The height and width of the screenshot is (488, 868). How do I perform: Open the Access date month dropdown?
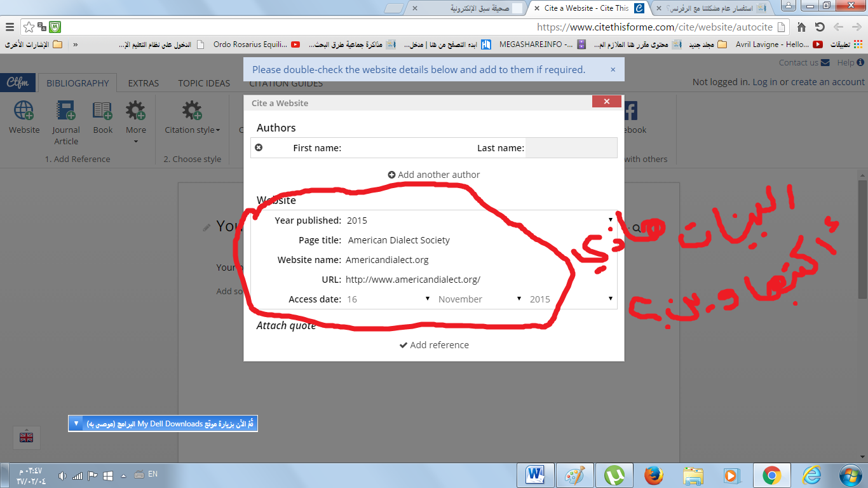tap(480, 299)
